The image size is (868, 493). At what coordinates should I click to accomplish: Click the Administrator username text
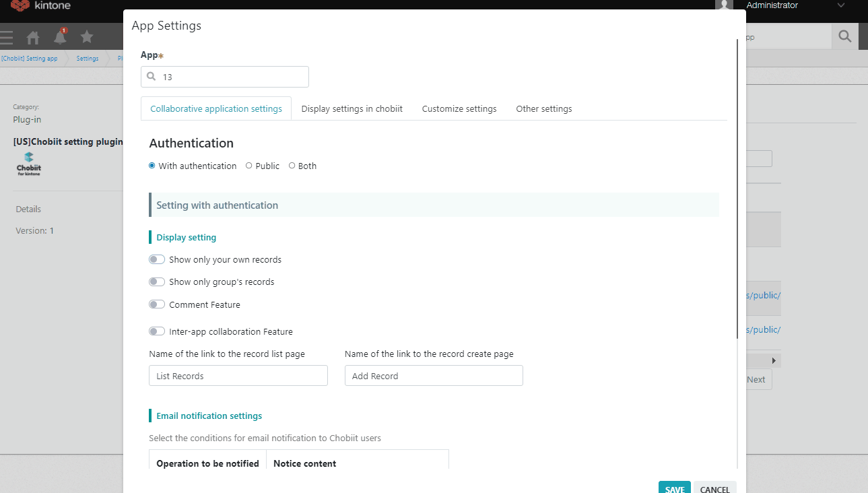(x=772, y=5)
